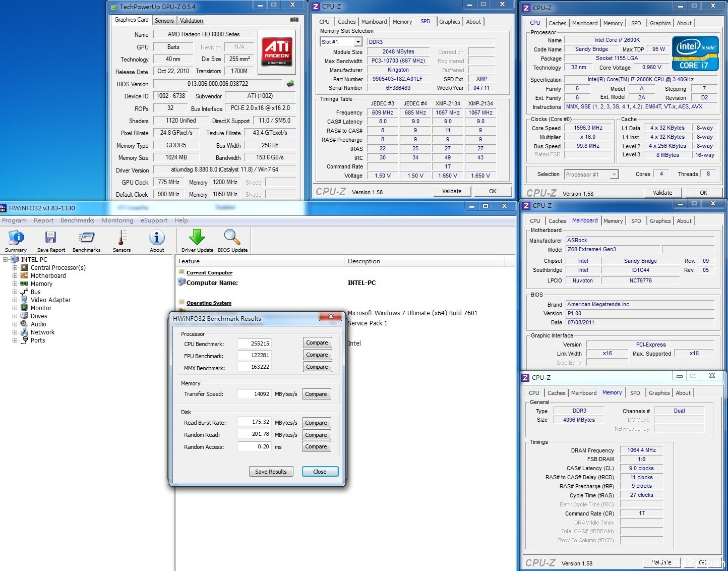Click the ATI Radeon logo in GPU-Z
The width and height of the screenshot is (728, 571).
(x=277, y=52)
